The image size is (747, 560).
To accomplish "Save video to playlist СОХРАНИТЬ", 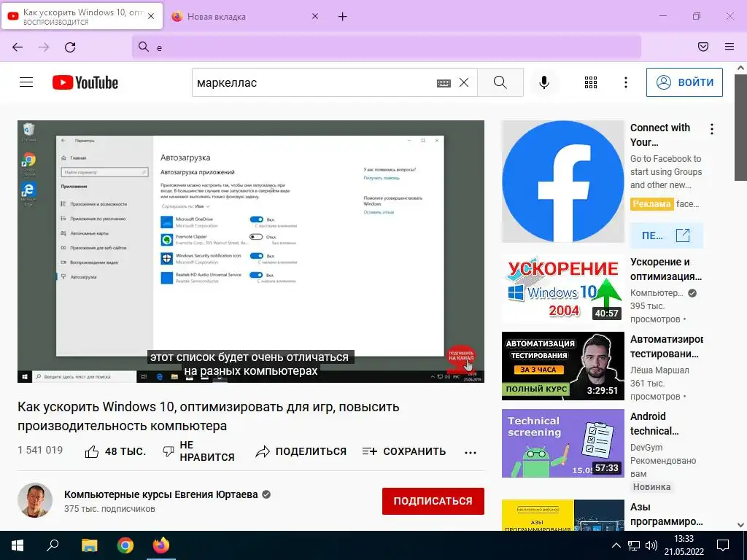I will click(404, 451).
